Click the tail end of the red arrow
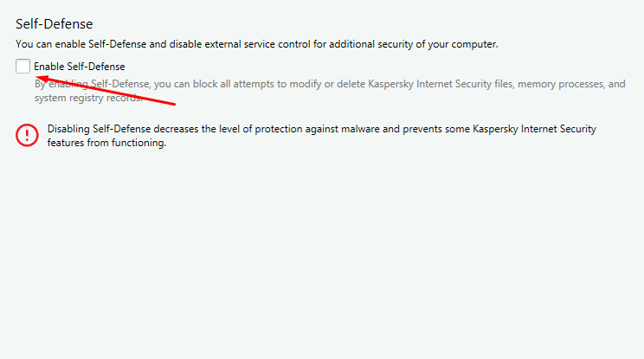Image resolution: width=644 pixels, height=359 pixels. [175, 104]
